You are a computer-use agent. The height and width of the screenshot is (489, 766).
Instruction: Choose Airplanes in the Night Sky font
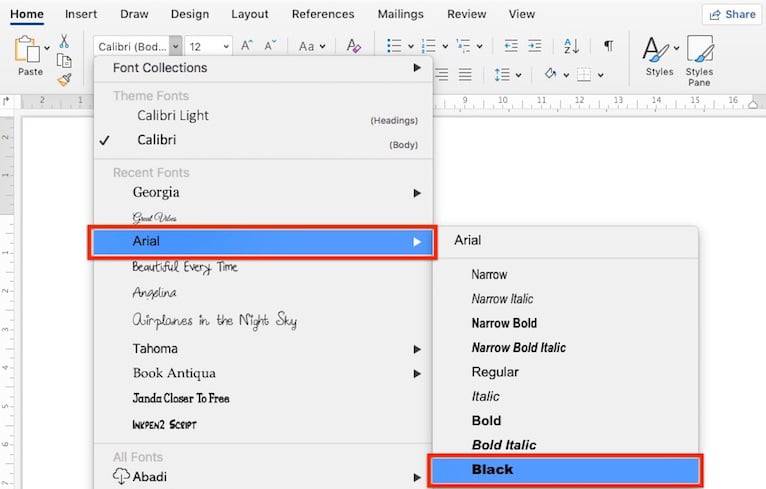[263, 320]
